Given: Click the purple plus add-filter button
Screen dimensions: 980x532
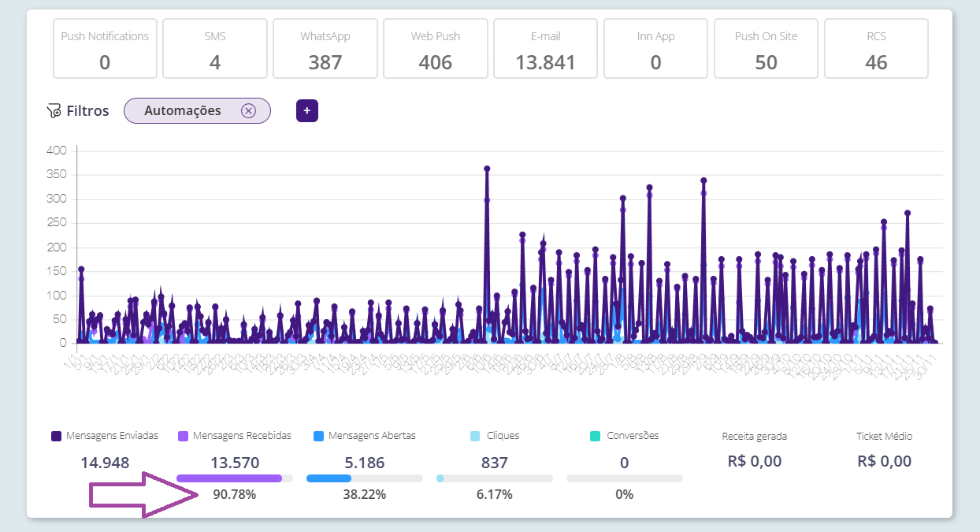Looking at the screenshot, I should coord(307,111).
